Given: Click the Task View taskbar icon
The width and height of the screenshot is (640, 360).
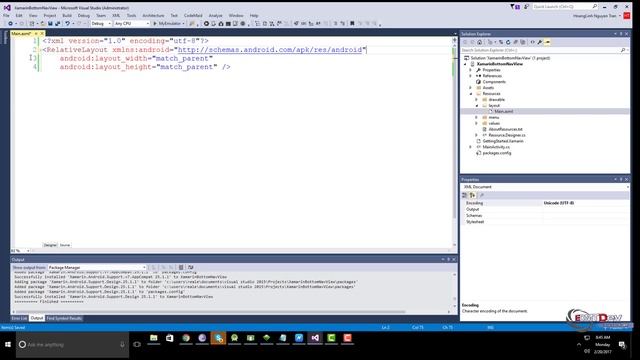Looking at the screenshot, I should click(x=137, y=345).
